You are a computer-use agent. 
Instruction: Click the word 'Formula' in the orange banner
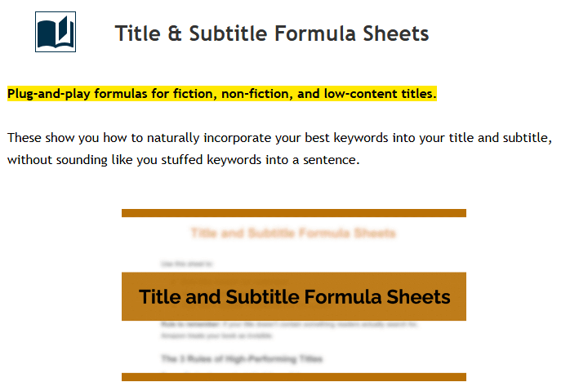point(353,296)
